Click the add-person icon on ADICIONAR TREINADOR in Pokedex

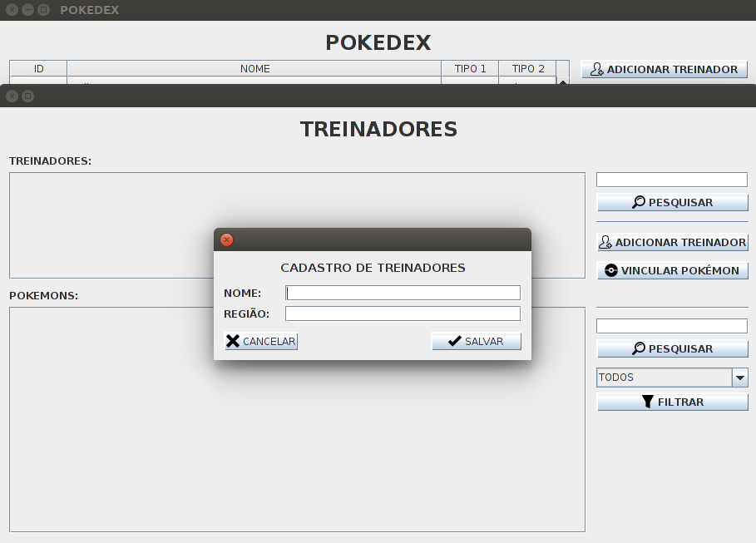(595, 69)
